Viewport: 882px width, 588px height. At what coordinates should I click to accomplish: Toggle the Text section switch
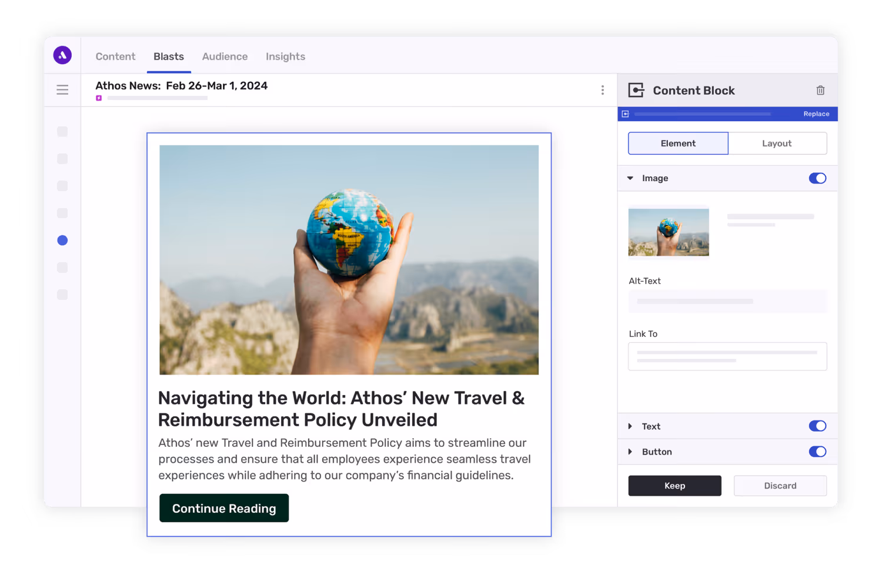pos(817,426)
